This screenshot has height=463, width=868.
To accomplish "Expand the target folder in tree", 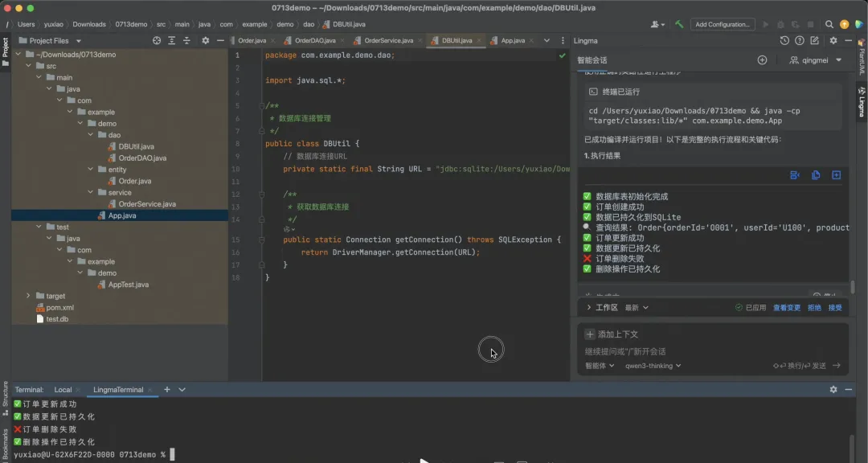I will pos(28,296).
